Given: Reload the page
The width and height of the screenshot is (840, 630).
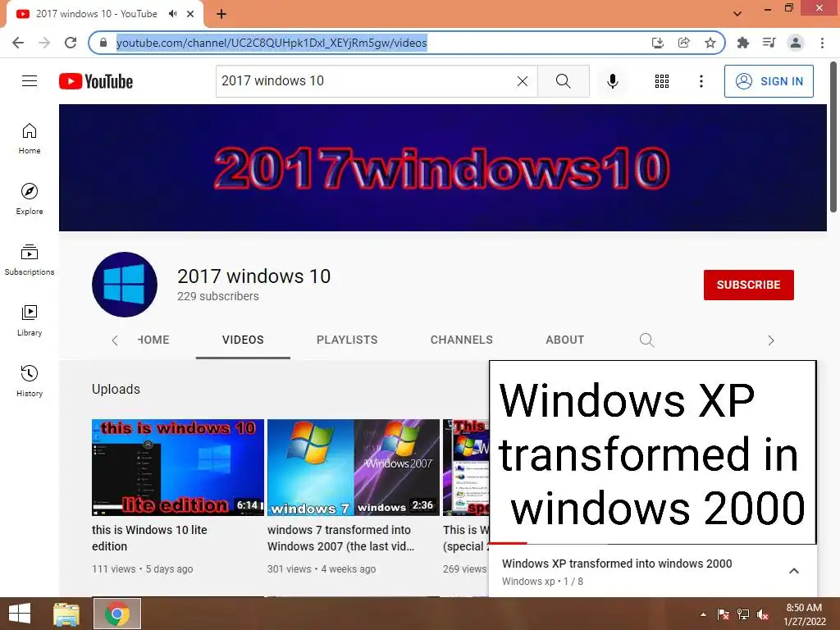Looking at the screenshot, I should point(71,43).
